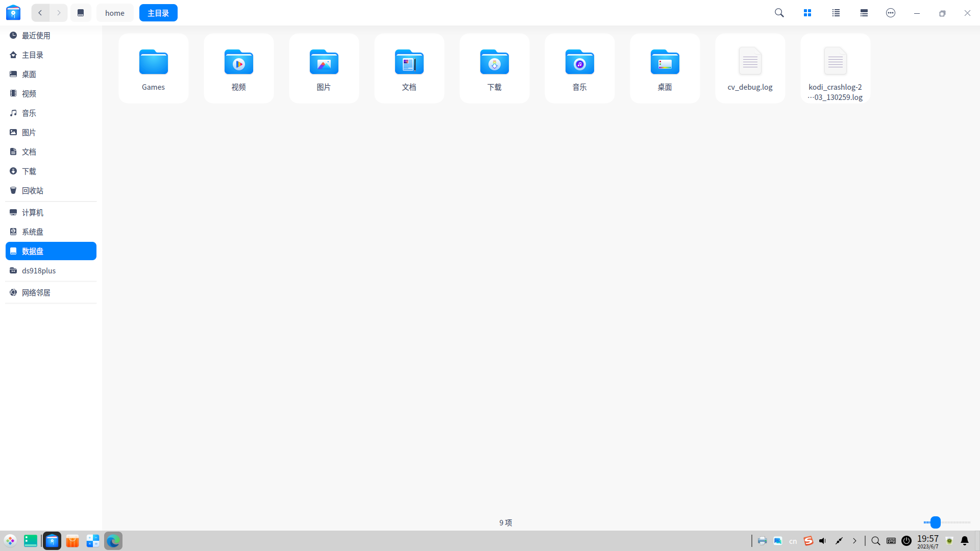Toggle grid view display mode
The height and width of the screenshot is (551, 980).
click(807, 12)
